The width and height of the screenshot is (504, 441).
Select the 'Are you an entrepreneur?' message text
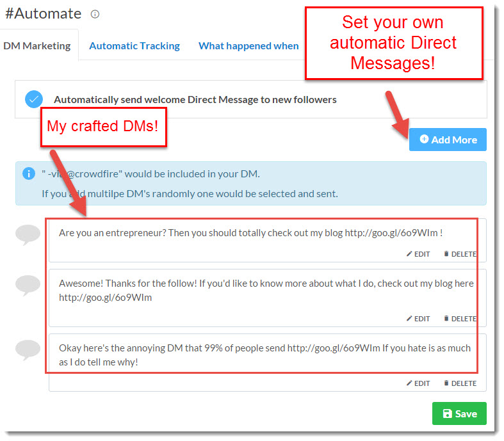250,233
